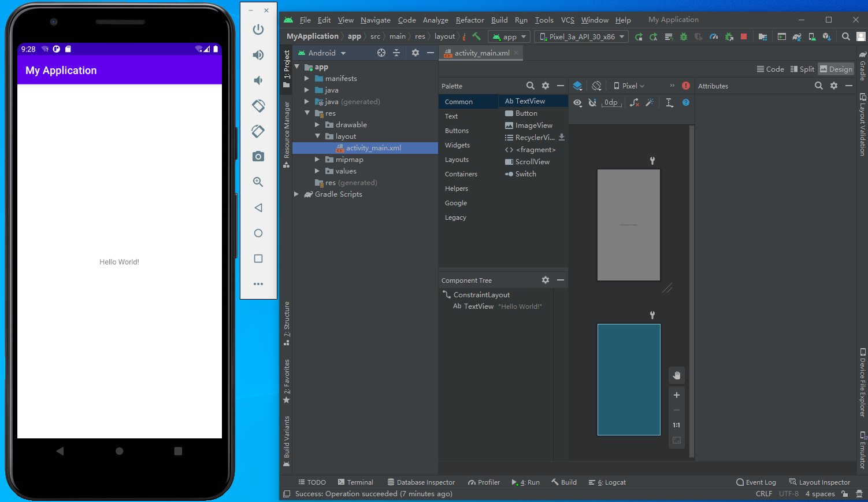868x502 pixels.
Task: Select the Design view mode
Action: (x=836, y=69)
